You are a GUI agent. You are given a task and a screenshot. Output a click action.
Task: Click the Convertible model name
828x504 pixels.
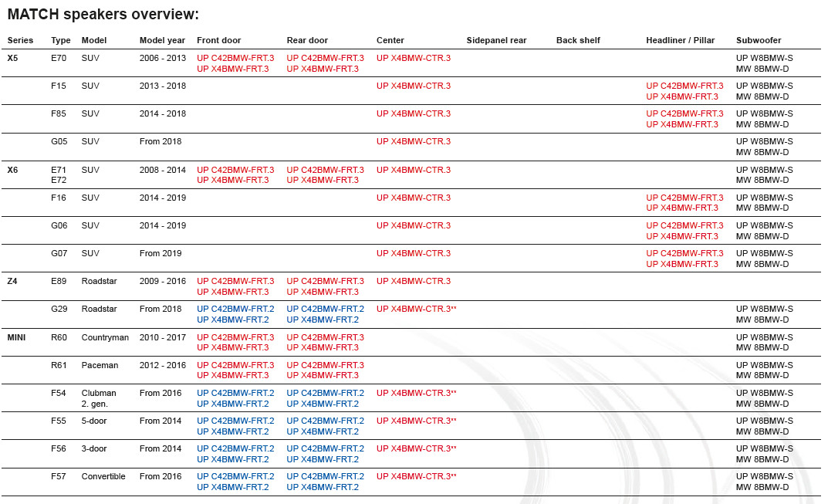(103, 476)
